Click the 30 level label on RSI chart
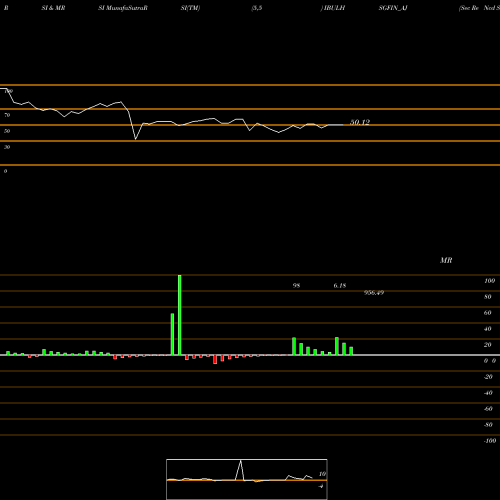Viewport: 500px width, 500px height. [x=7, y=147]
